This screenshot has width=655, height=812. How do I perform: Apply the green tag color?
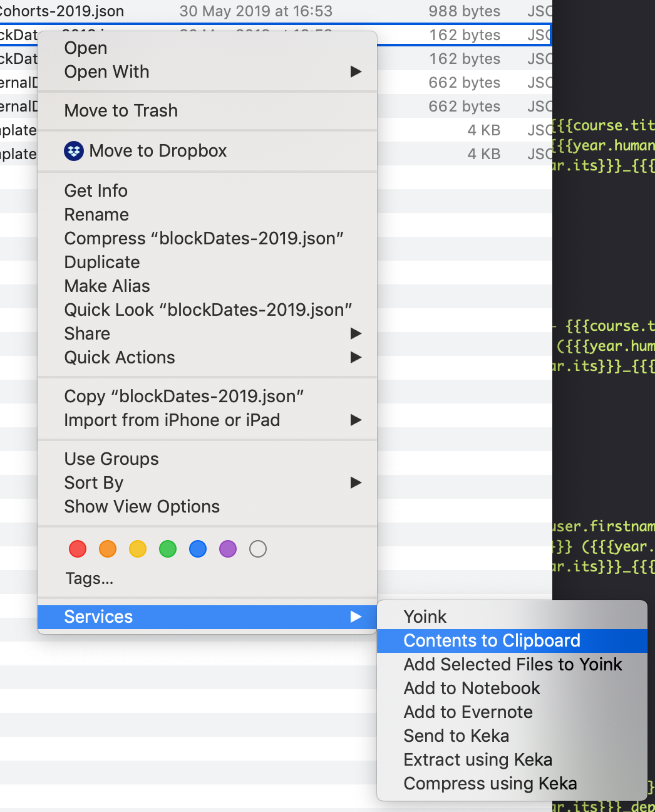[168, 549]
